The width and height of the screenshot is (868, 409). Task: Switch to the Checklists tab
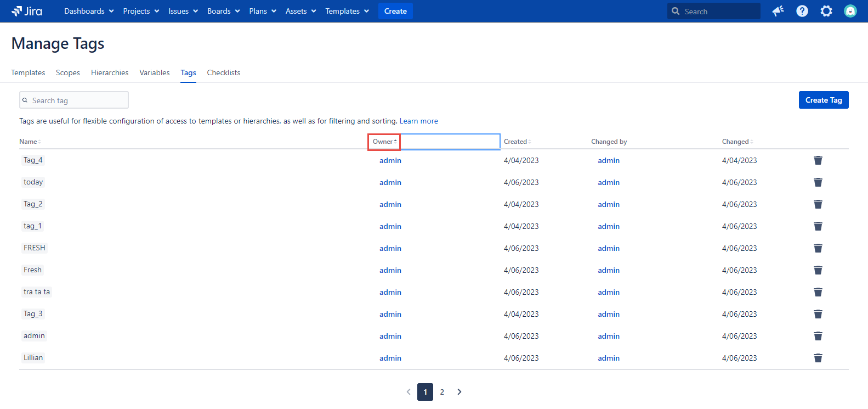(x=223, y=72)
